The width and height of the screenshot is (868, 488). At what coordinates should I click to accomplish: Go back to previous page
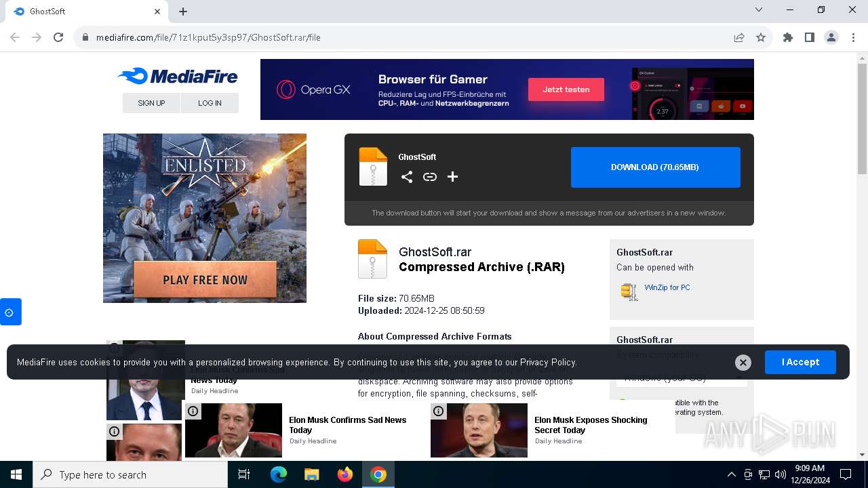coord(15,37)
